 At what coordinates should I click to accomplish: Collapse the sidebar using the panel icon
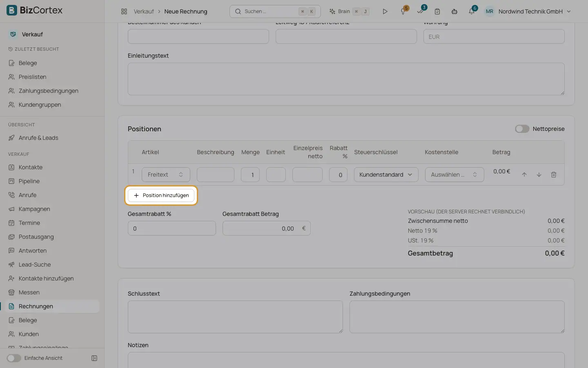pyautogui.click(x=94, y=358)
